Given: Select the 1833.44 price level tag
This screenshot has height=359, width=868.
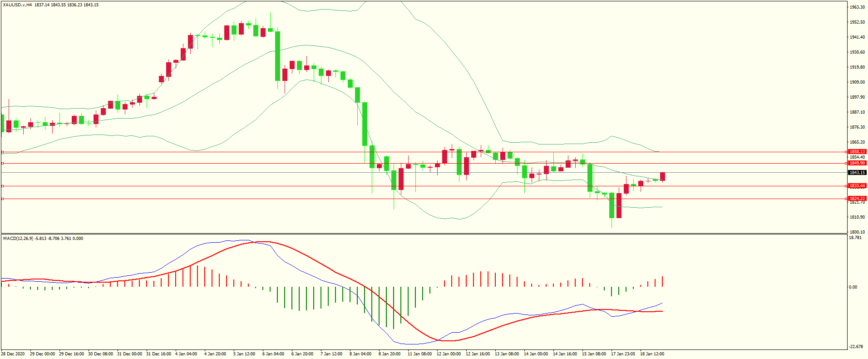Looking at the screenshot, I should pyautogui.click(x=857, y=186).
